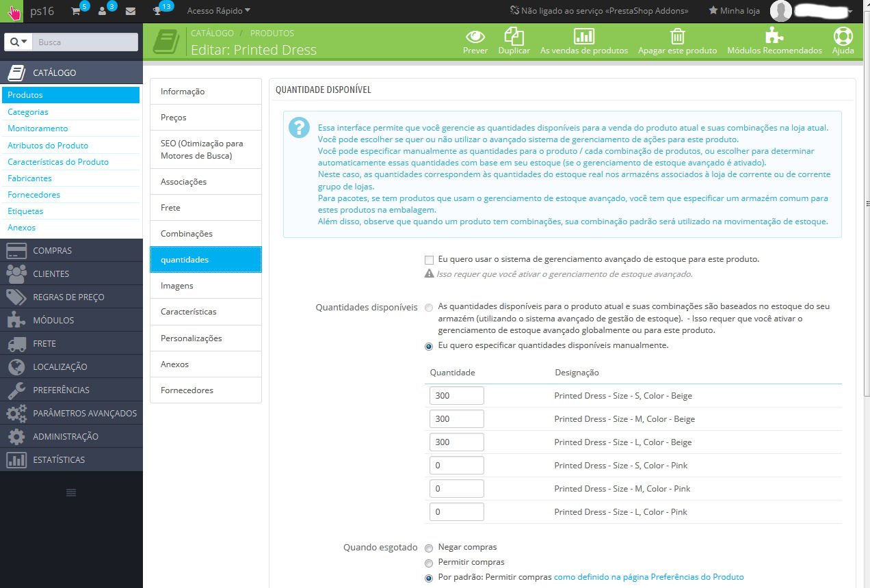Open the CATÁLOGO sidebar menu

tap(71, 72)
